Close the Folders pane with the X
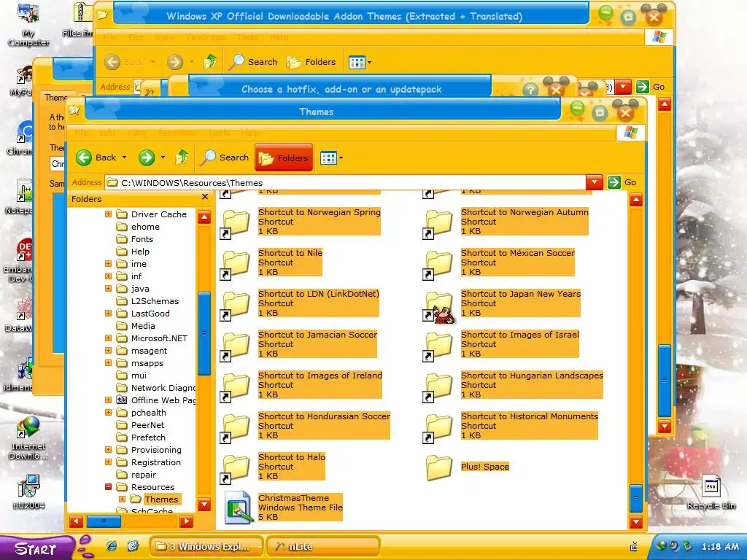The image size is (747, 560). coord(205,197)
